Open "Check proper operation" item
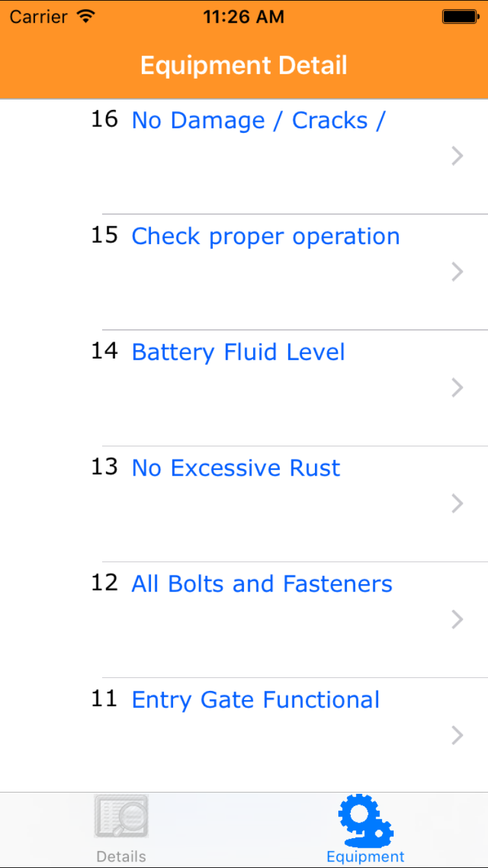This screenshot has height=868, width=488. click(265, 236)
